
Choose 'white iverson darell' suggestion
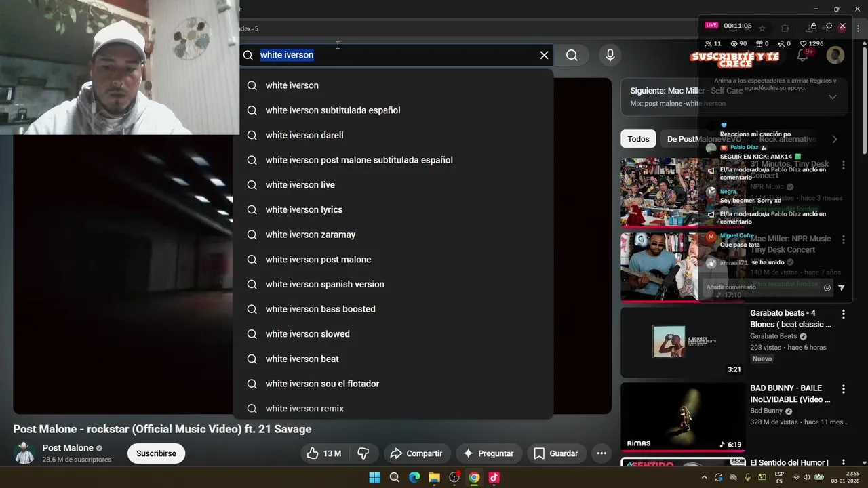(393, 135)
